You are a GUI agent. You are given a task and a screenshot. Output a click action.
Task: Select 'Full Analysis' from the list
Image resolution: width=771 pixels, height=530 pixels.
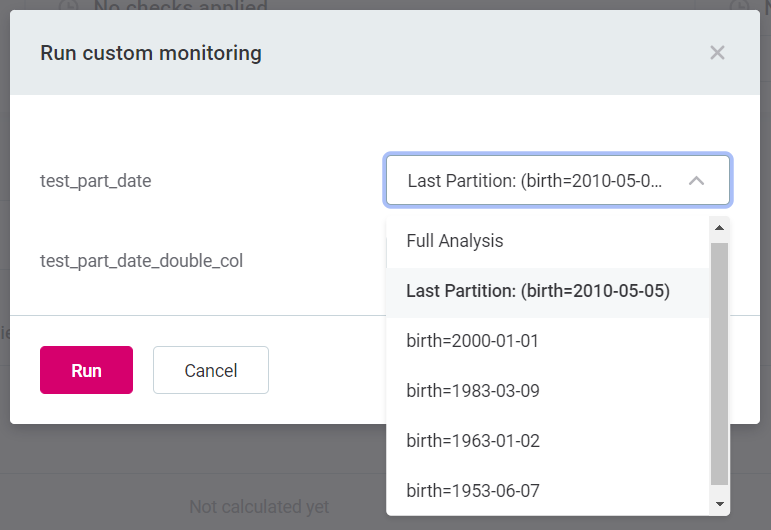click(x=455, y=241)
